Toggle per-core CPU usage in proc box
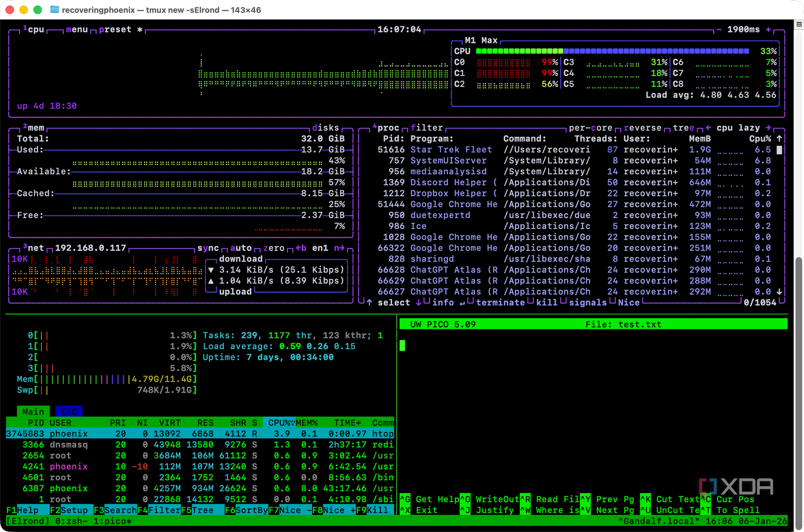Viewport: 804px width, 532px height. pyautogui.click(x=590, y=128)
